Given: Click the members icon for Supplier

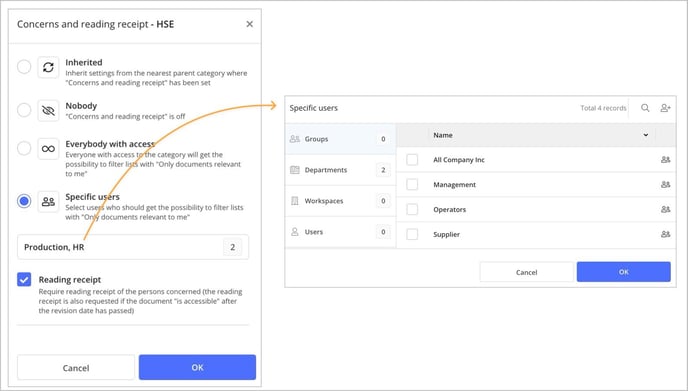Looking at the screenshot, I should coord(666,234).
